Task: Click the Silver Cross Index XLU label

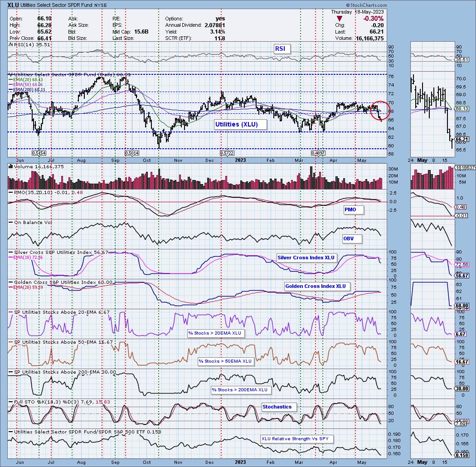Action: tap(306, 258)
